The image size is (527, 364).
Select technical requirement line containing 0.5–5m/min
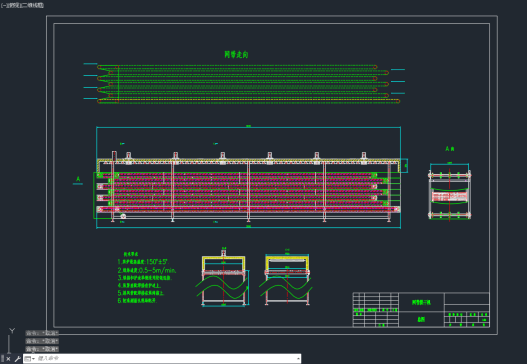tap(147, 270)
